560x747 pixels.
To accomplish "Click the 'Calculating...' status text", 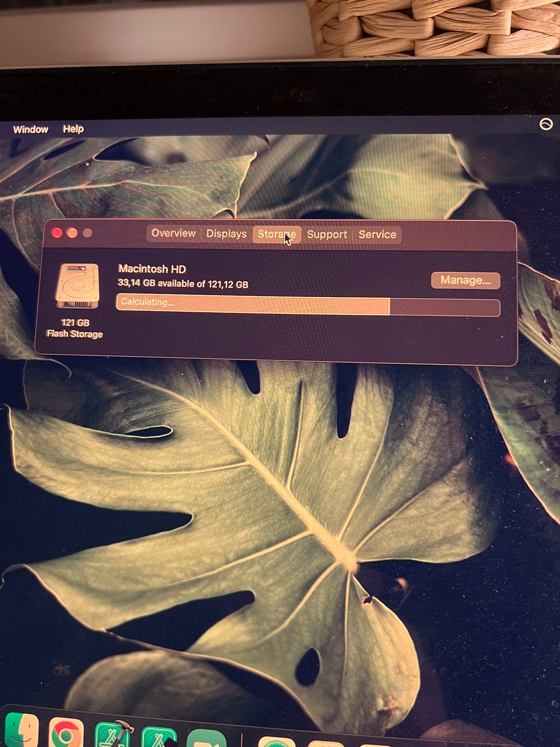I will click(x=147, y=302).
